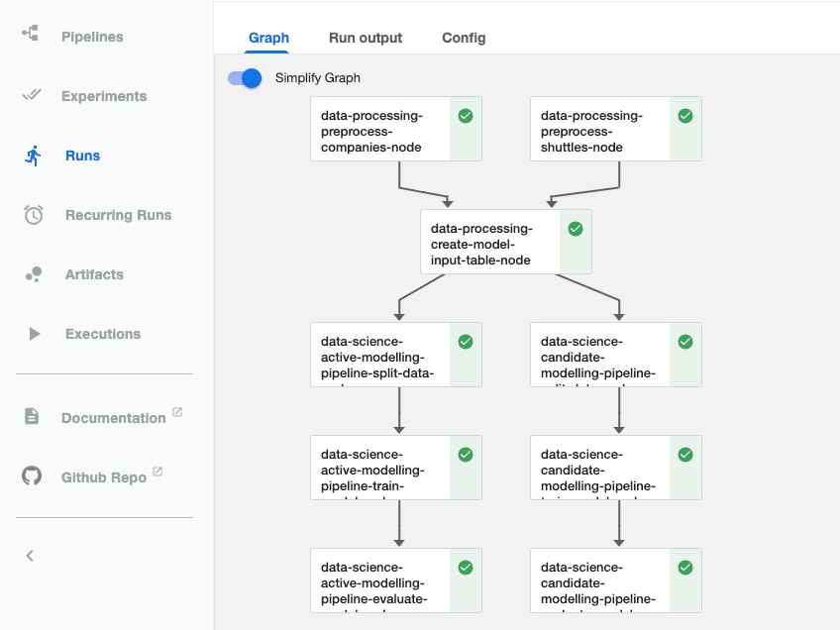Select data-processing-create-model-input-table-node
The image size is (840, 630).
click(506, 242)
